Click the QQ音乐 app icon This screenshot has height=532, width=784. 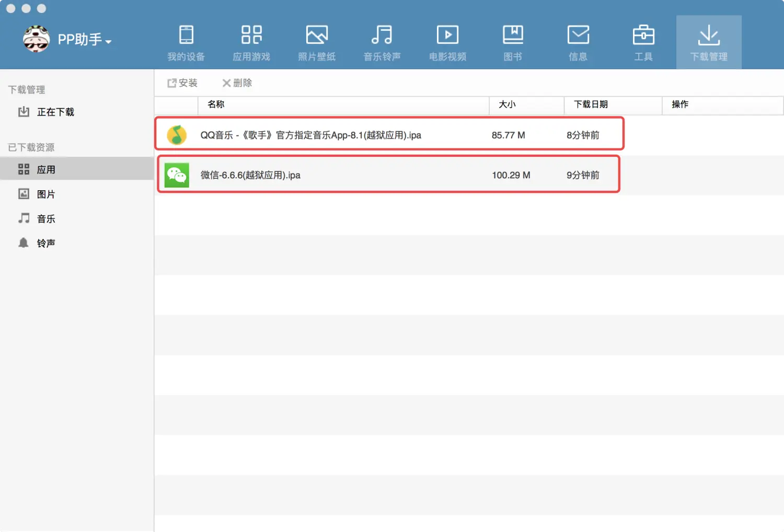pos(177,135)
